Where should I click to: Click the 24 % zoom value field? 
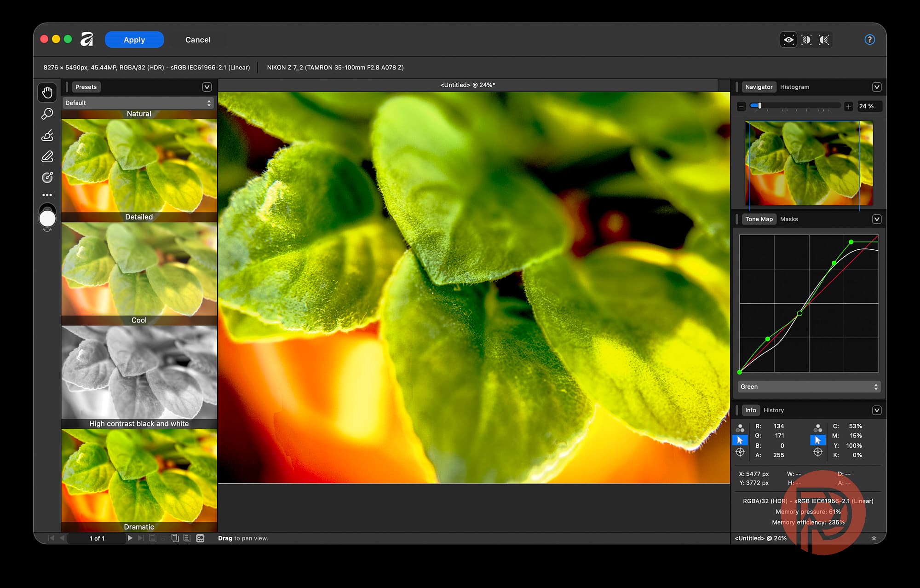[x=868, y=106]
